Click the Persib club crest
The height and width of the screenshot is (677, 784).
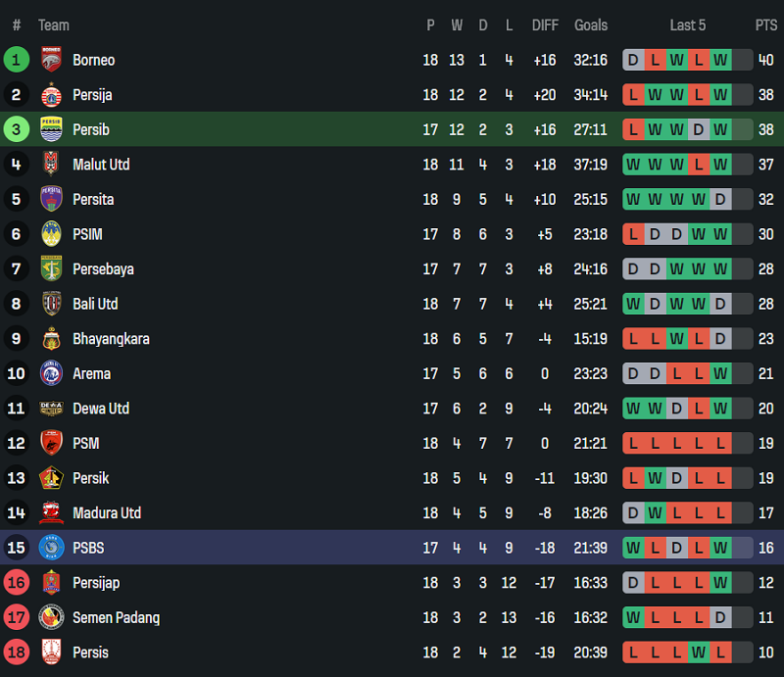[51, 129]
